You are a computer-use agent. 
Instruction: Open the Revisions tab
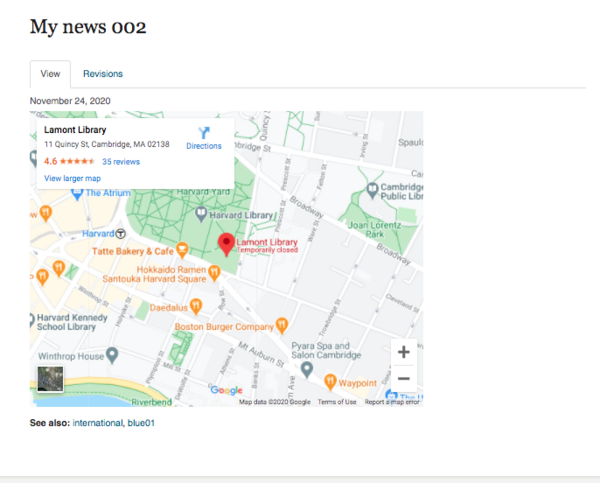[x=103, y=74]
